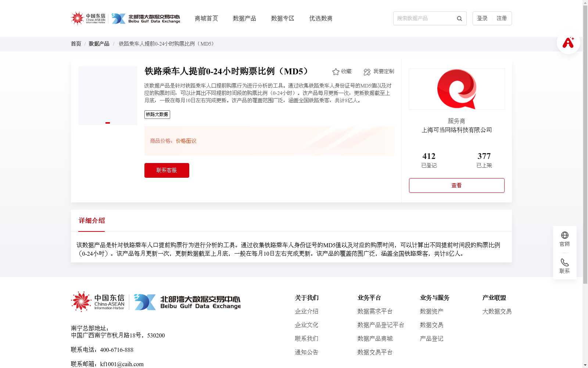Open 通知公告 footer link

pyautogui.click(x=306, y=352)
